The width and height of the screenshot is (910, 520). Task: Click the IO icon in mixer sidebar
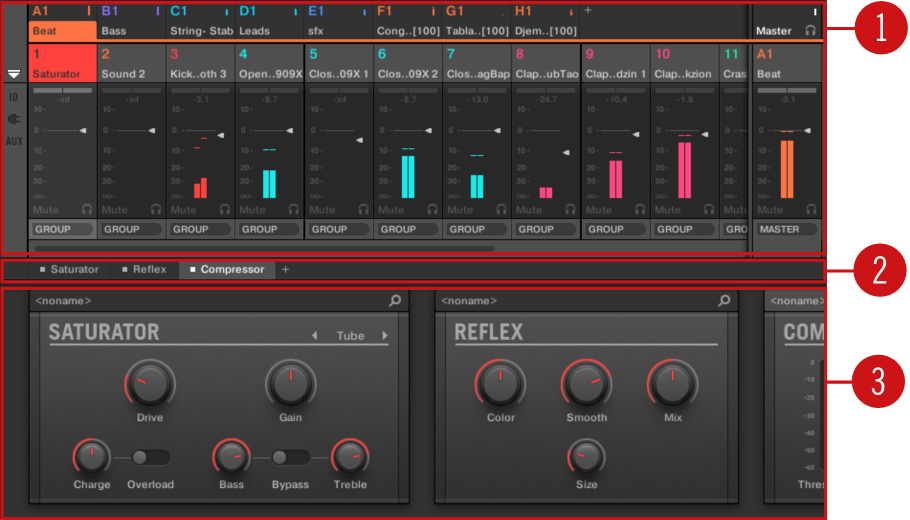tap(14, 98)
